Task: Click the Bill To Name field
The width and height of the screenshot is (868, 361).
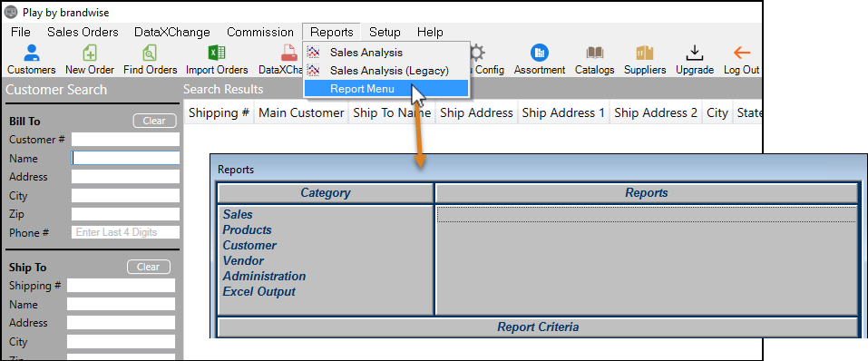Action: [126, 159]
